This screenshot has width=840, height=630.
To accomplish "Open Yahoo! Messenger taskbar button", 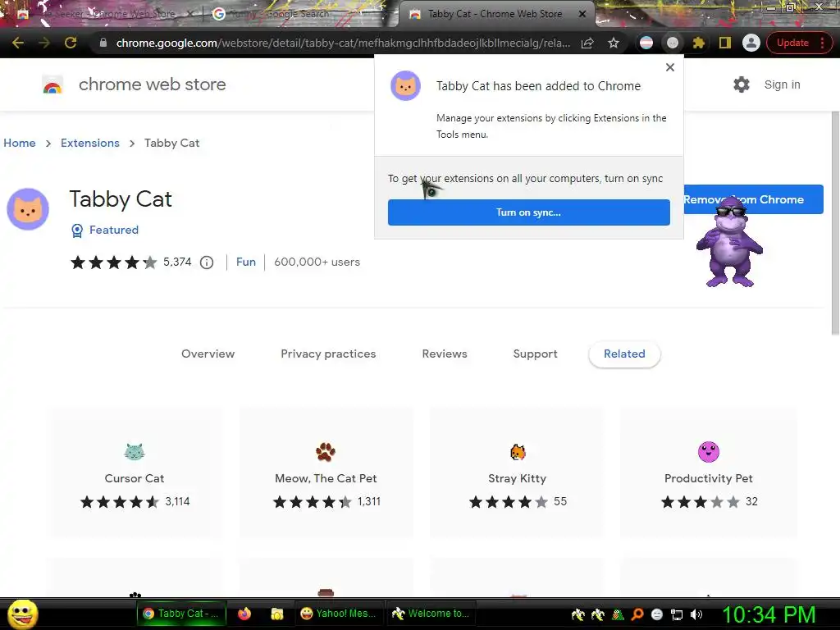I will click(x=338, y=614).
